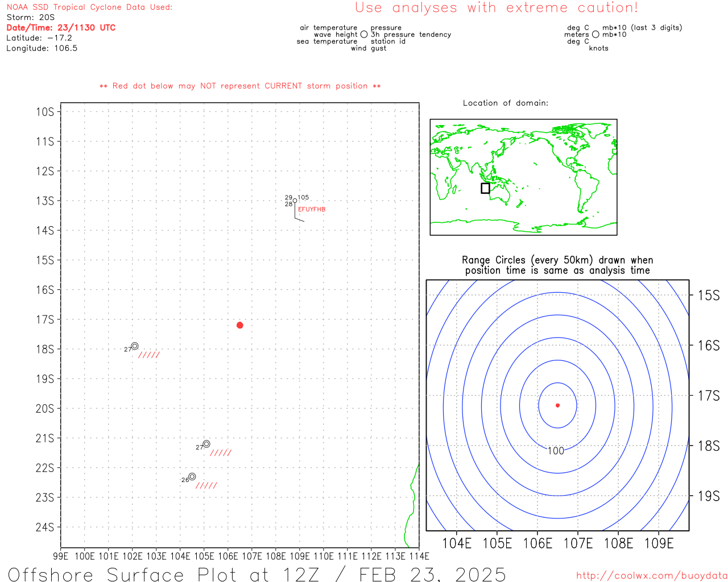Open the coolwx.com/buoydata link
Viewport: 728px width, 582px height.
click(652, 576)
